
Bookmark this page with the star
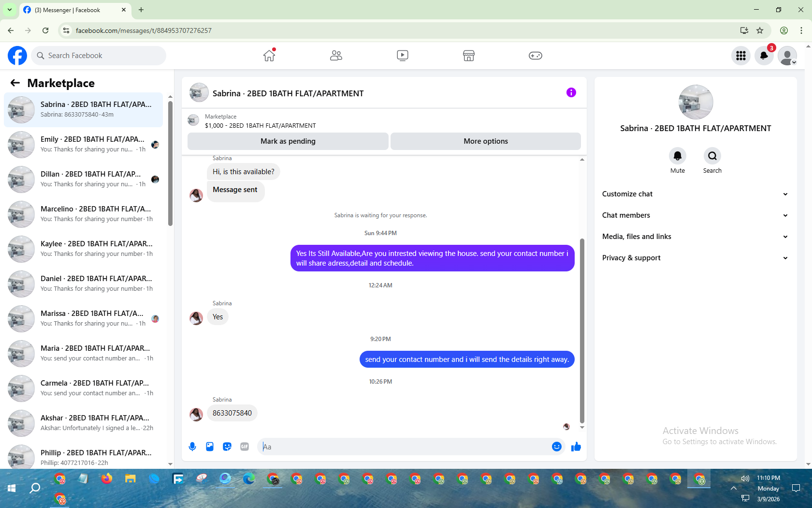[x=760, y=30]
